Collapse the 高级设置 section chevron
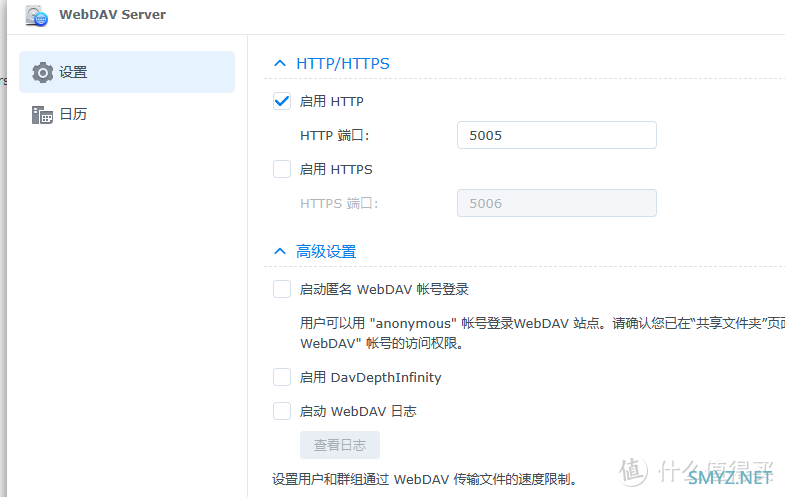 point(280,251)
